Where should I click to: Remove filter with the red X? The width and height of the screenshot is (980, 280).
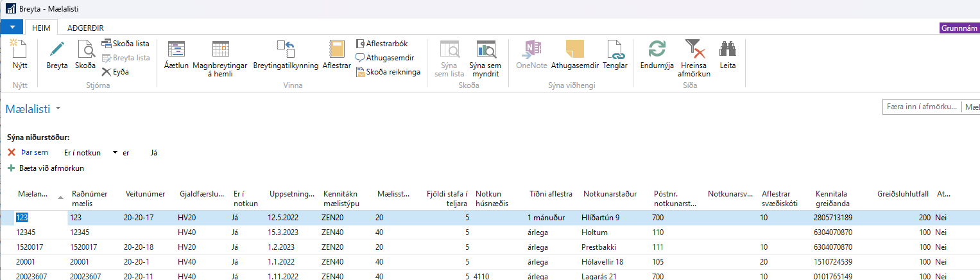(11, 153)
